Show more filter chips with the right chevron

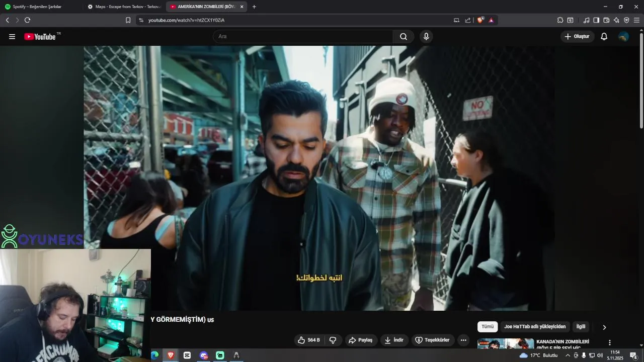[604, 327]
